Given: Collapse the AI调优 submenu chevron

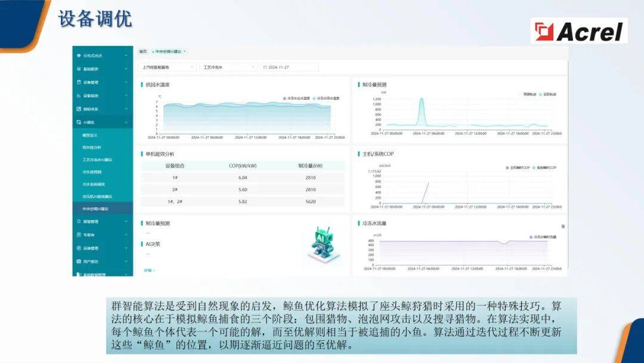Looking at the screenshot, I should pyautogui.click(x=126, y=122).
